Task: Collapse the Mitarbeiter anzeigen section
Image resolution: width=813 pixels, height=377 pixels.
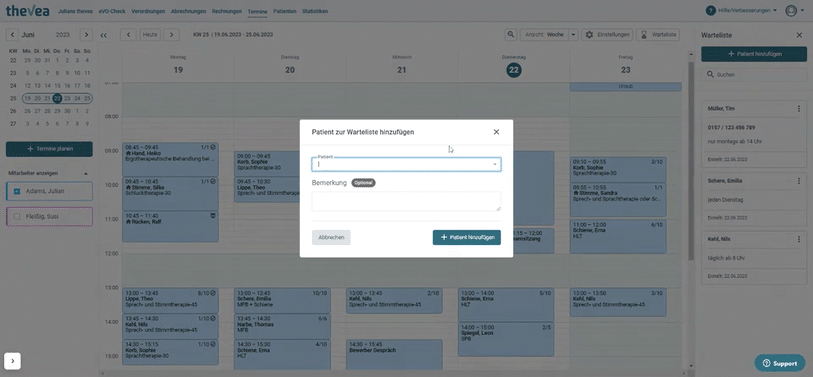Action: click(86, 173)
